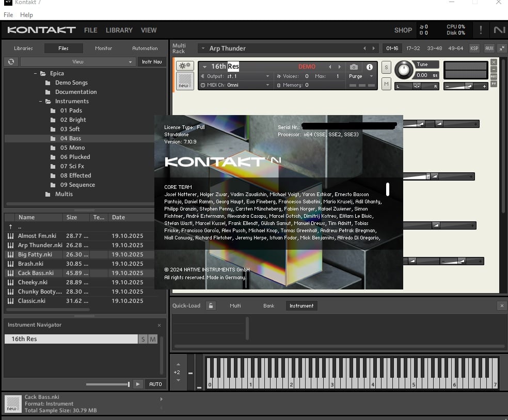Collapse the Instruments folder
The width and height of the screenshot is (508, 420).
coord(40,101)
